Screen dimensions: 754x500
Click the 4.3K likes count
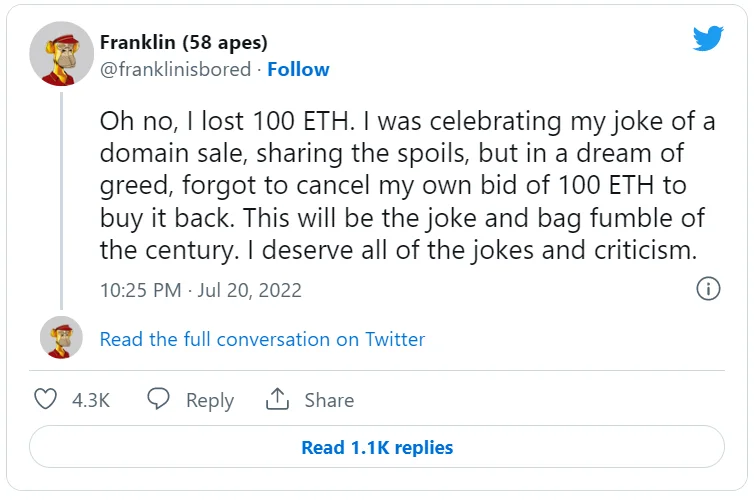click(91, 400)
